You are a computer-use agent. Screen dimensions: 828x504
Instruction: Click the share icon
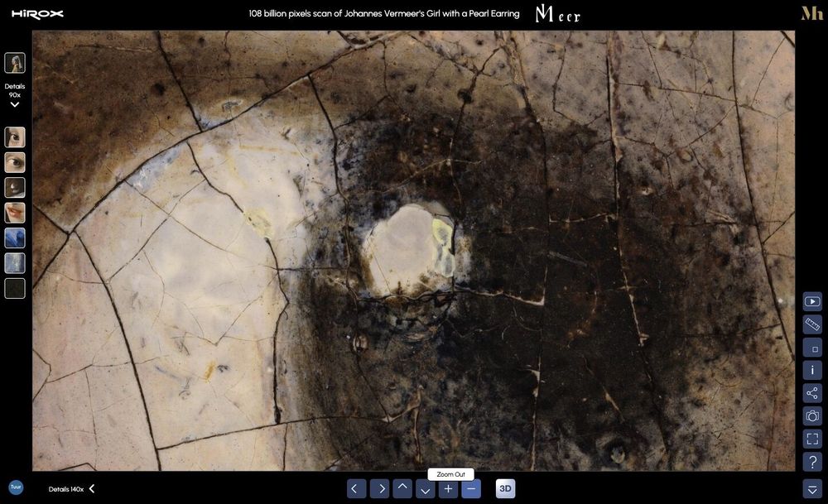point(812,393)
